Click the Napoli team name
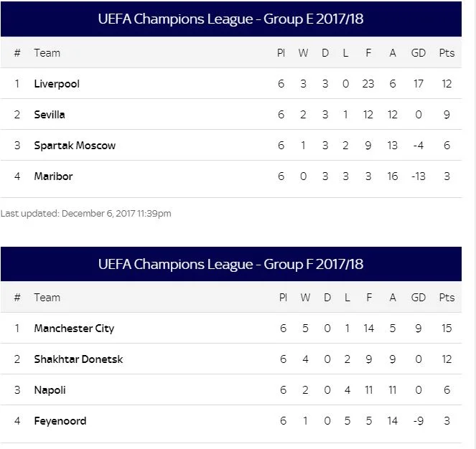The height and width of the screenshot is (449, 476). tap(49, 390)
